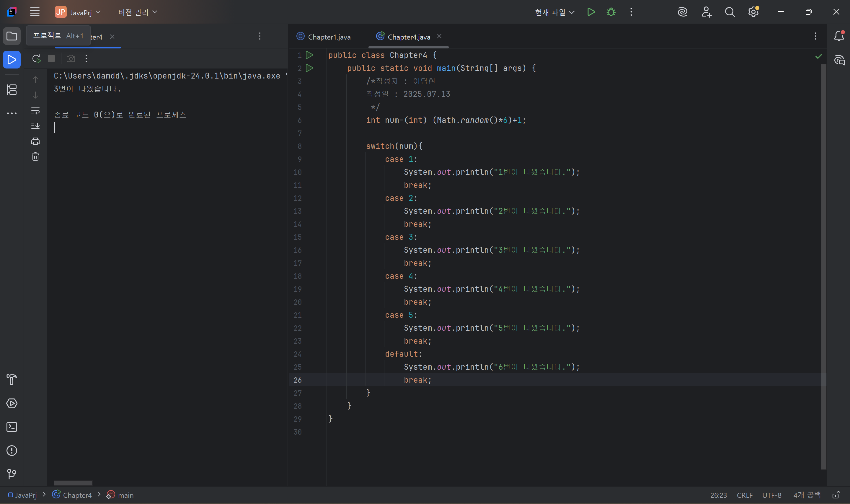Open the Build hammer tool window
Image resolution: width=850 pixels, height=504 pixels.
(12, 380)
